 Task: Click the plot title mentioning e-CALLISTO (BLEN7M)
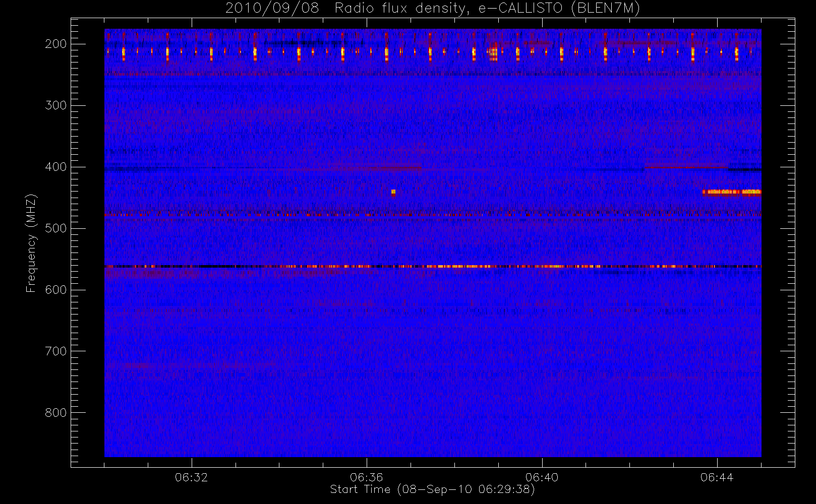(x=432, y=9)
